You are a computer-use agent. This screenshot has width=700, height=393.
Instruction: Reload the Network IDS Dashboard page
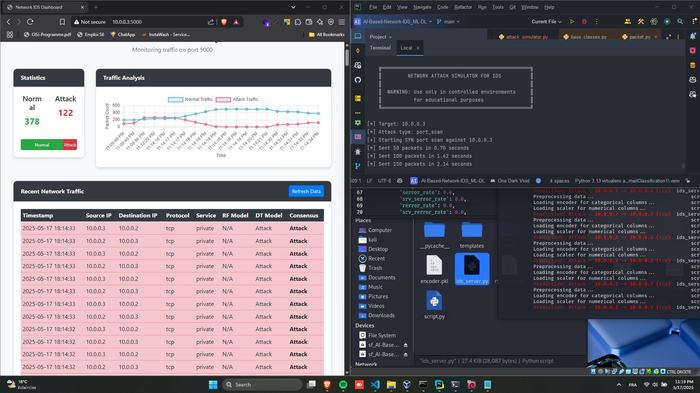(30, 21)
